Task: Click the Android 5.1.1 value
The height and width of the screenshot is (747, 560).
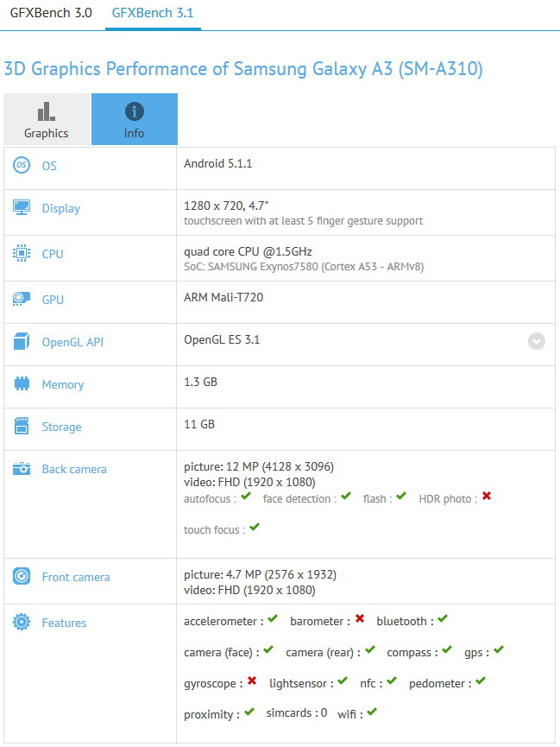Action: pyautogui.click(x=218, y=163)
